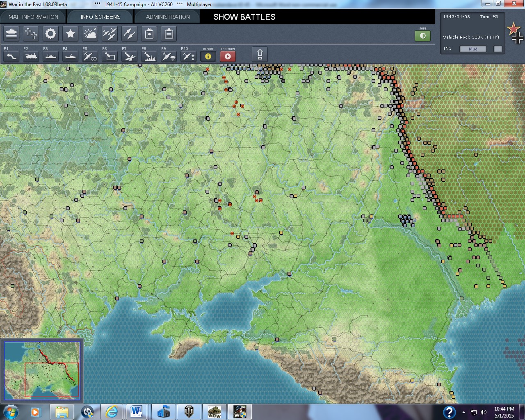
Task: Open the clipboard report list icon
Action: click(x=169, y=34)
